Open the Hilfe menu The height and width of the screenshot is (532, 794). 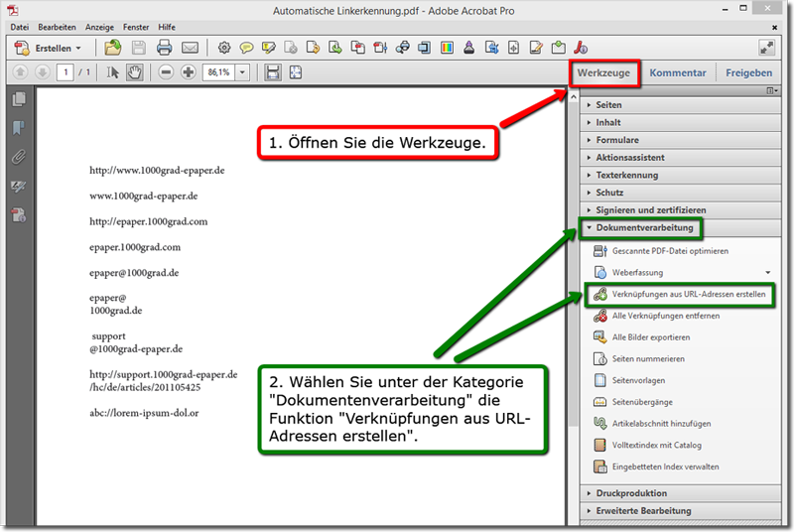pos(167,28)
